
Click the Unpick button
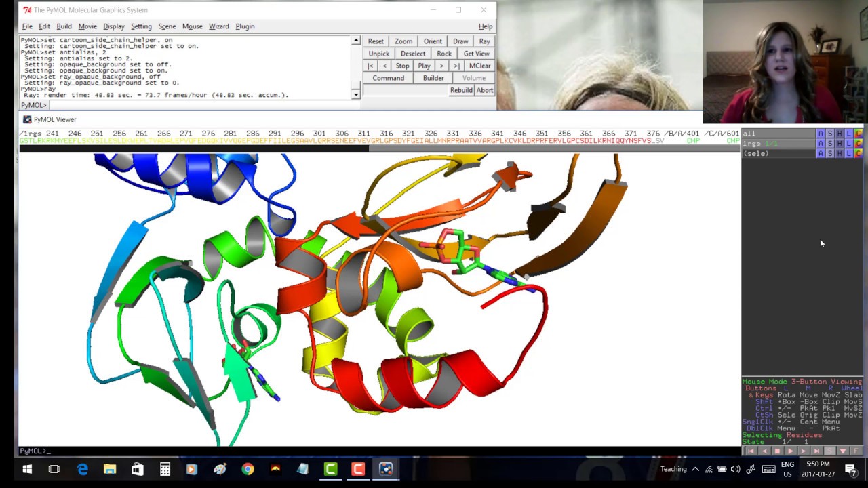tap(379, 54)
